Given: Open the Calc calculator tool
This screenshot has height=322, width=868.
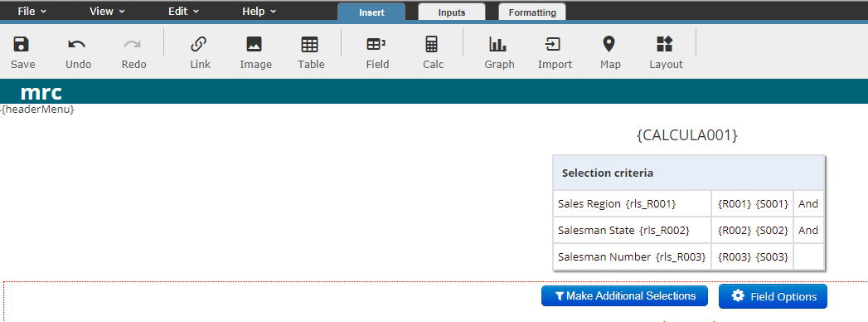Looking at the screenshot, I should point(432,44).
